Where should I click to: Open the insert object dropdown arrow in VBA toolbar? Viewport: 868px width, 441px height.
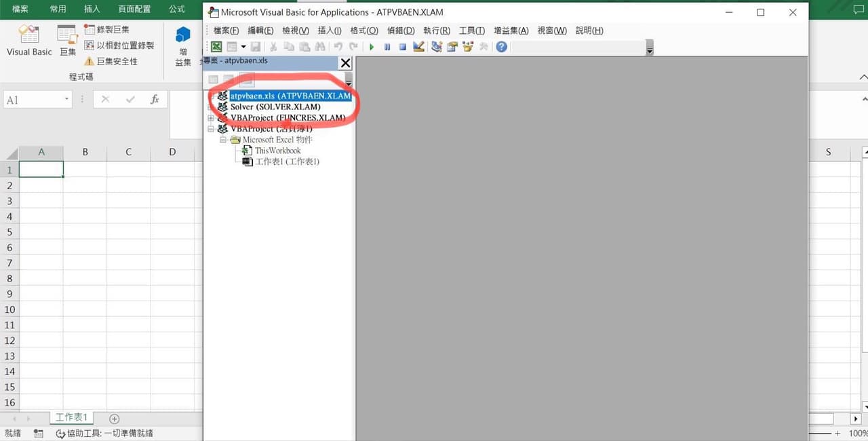click(x=243, y=47)
